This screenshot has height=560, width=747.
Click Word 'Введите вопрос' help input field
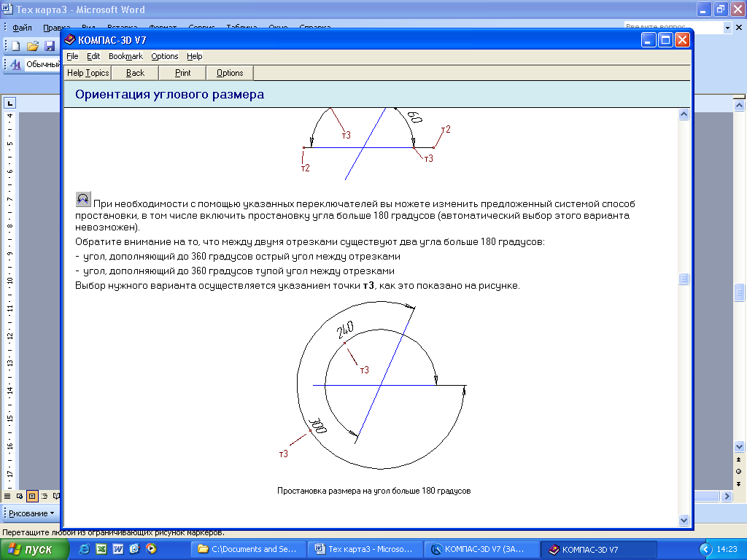673,28
